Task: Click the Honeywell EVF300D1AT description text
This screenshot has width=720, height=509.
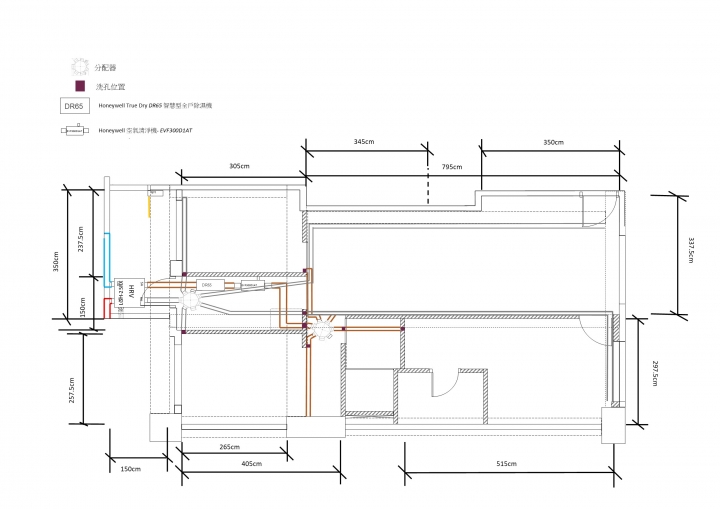Action: tap(146, 130)
